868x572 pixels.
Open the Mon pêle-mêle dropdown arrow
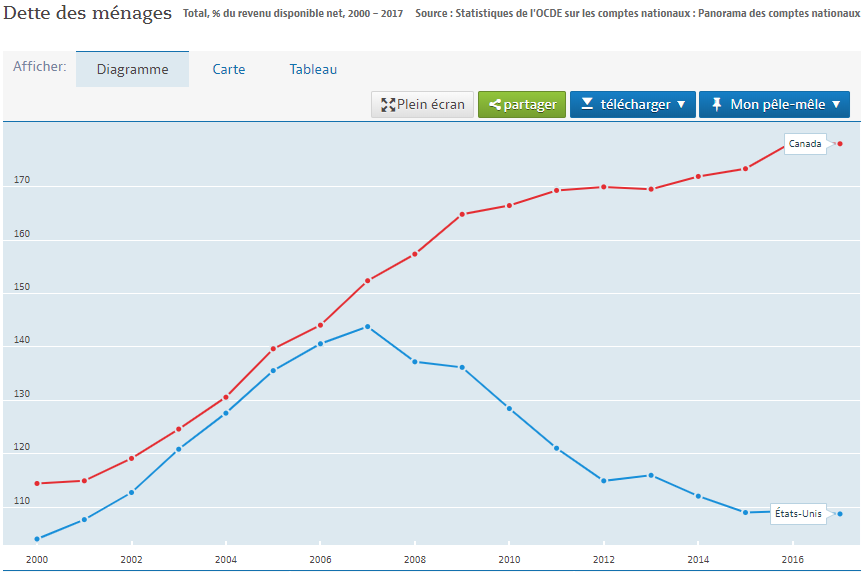pyautogui.click(x=836, y=105)
